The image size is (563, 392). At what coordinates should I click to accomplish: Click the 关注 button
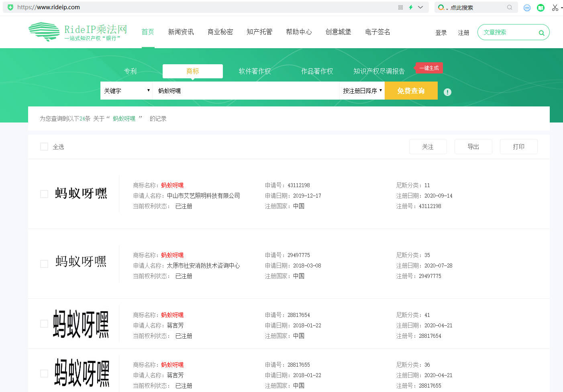[x=428, y=147]
